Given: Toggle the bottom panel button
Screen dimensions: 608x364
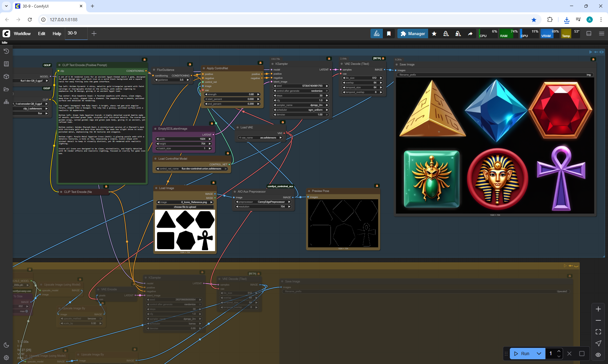Looking at the screenshot, I should 589,34.
